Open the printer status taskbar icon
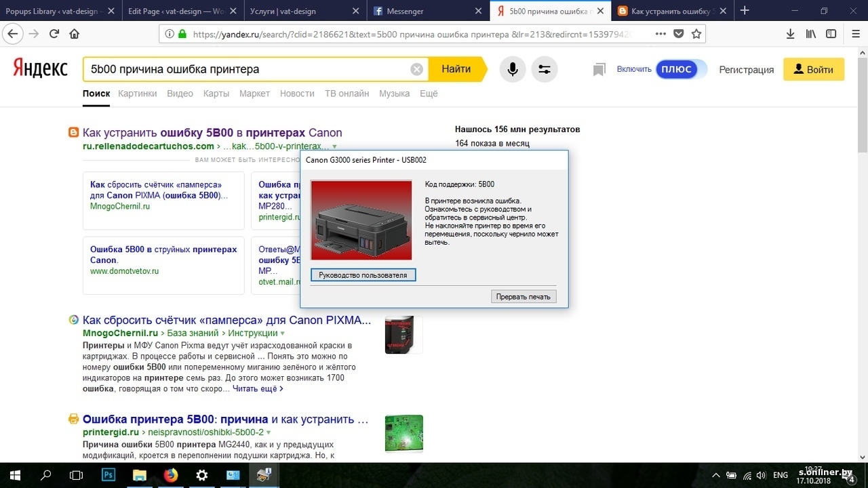The height and width of the screenshot is (488, 868). [263, 475]
